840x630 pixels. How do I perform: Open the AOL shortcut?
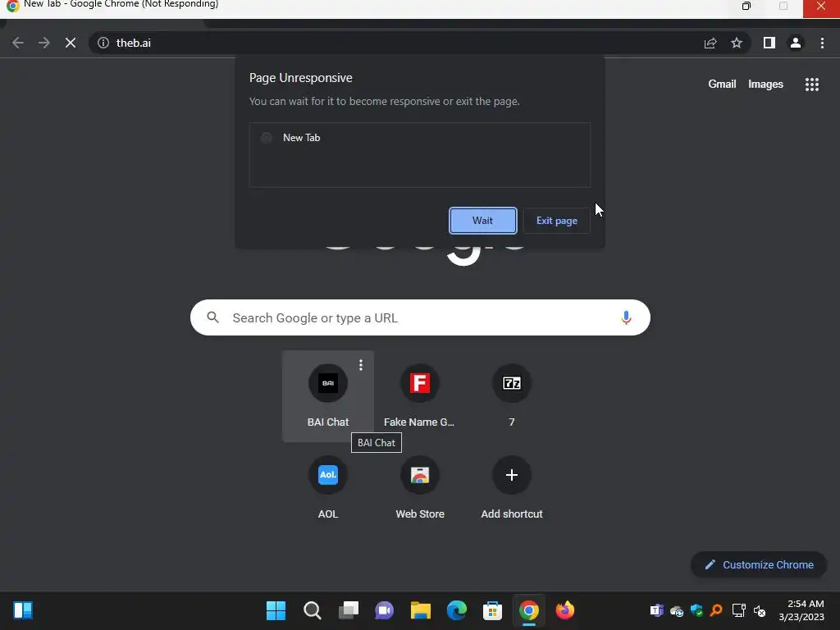328,488
